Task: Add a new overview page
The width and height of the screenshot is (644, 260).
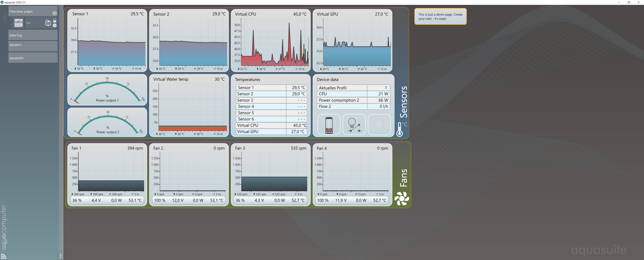Action: click(55, 13)
